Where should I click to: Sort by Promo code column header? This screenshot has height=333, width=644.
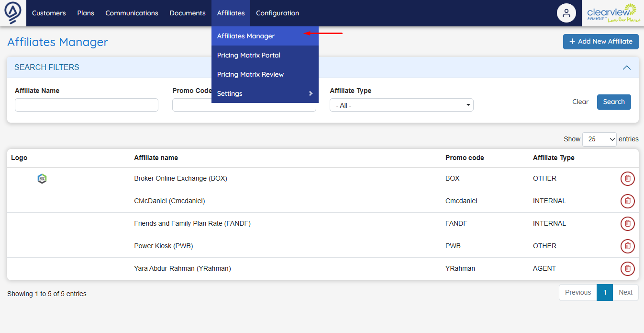point(465,158)
